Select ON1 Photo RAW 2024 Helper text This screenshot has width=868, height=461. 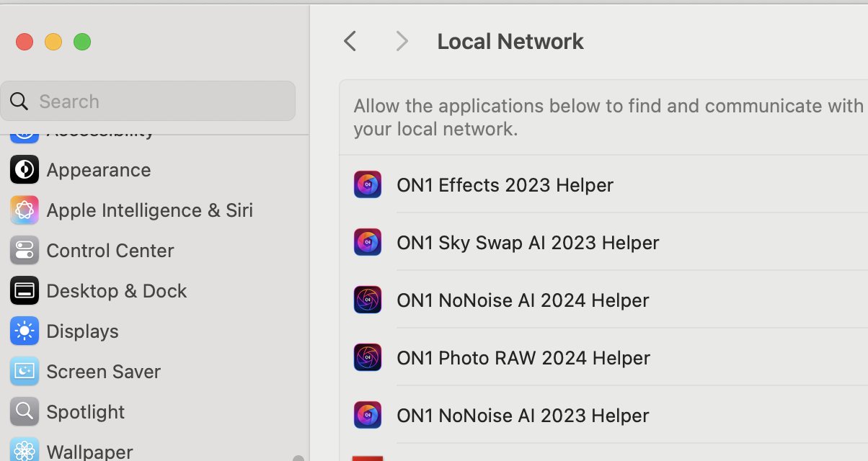[523, 358]
